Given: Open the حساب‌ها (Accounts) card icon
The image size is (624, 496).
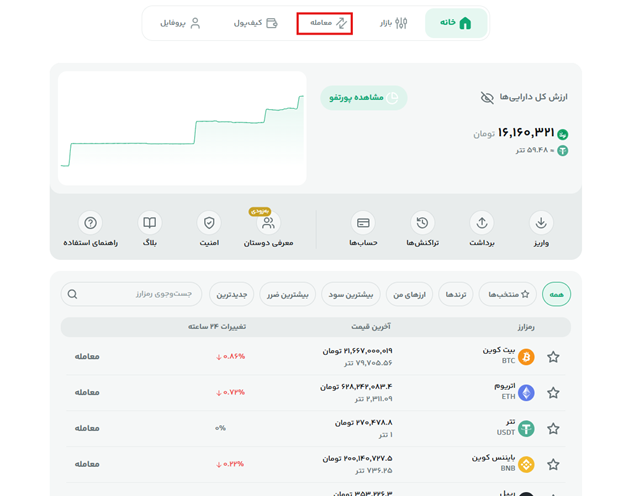Looking at the screenshot, I should pos(363,223).
